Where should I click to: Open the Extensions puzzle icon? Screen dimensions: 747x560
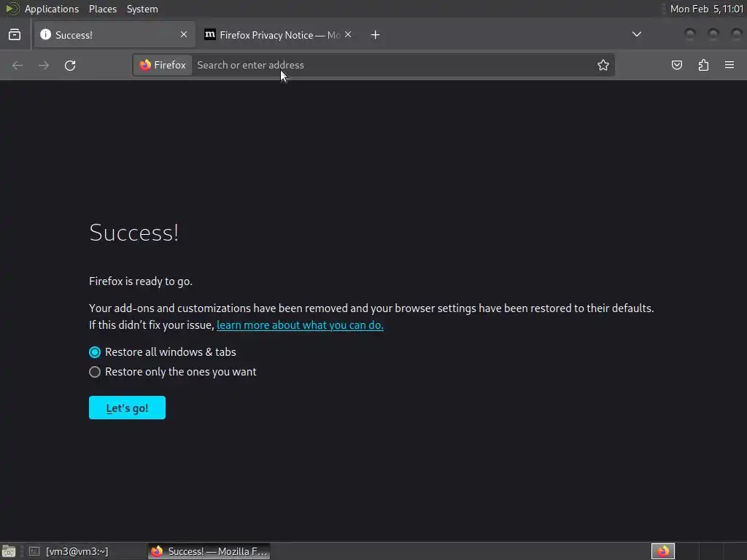pos(703,65)
